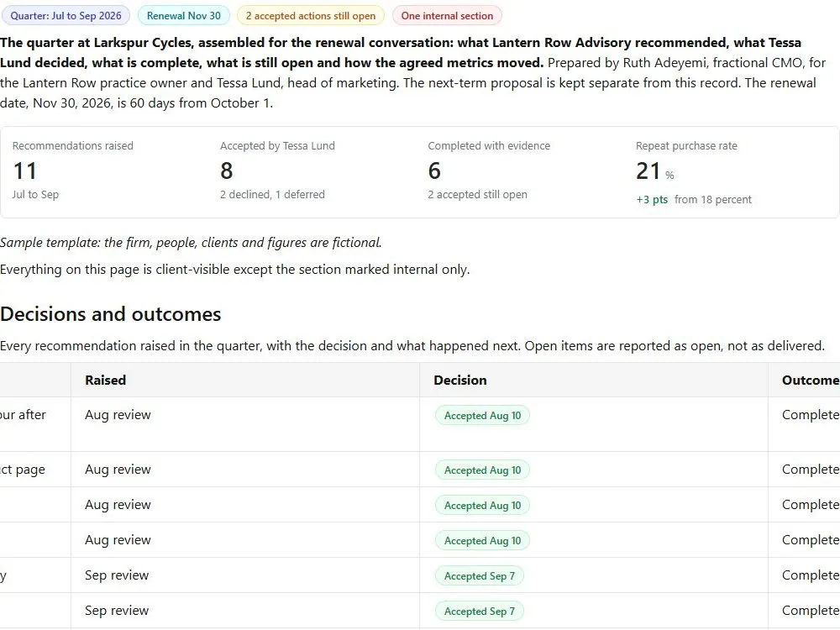This screenshot has width=840, height=630.
Task: Click 'Accepted Aug 10' badge in the 'our after' row
Action: click(x=482, y=416)
